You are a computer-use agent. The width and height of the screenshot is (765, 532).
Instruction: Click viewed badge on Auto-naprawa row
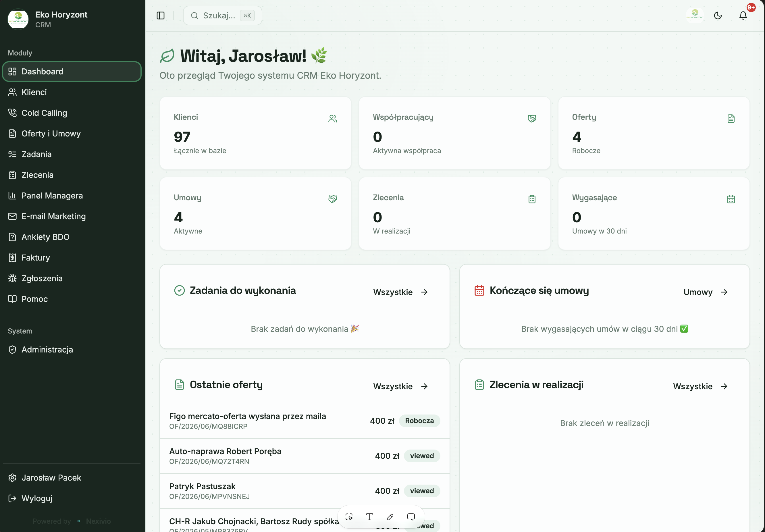pos(422,456)
